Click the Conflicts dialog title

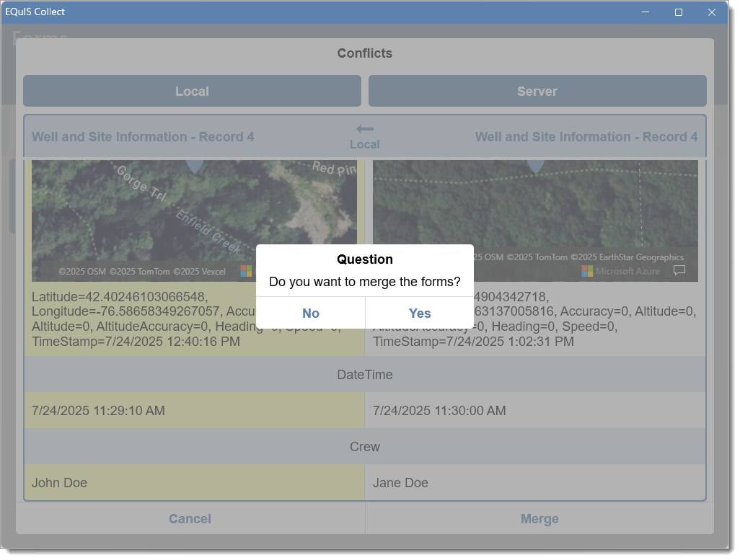[x=365, y=53]
